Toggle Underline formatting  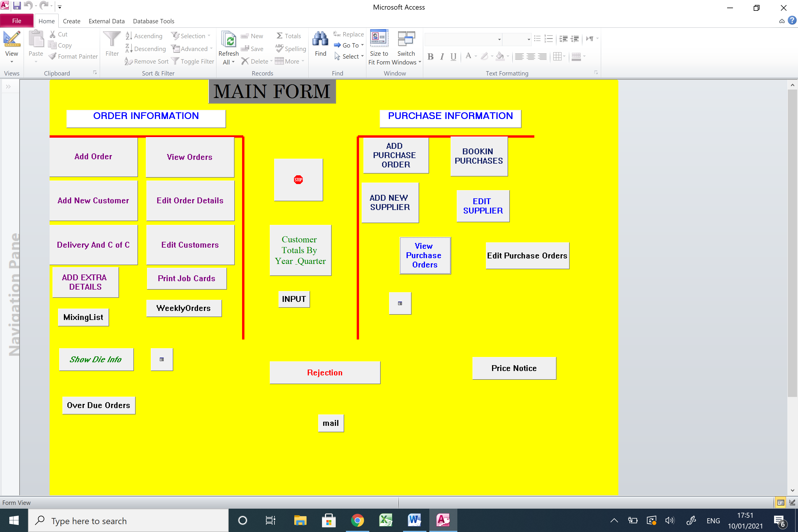[x=453, y=57]
